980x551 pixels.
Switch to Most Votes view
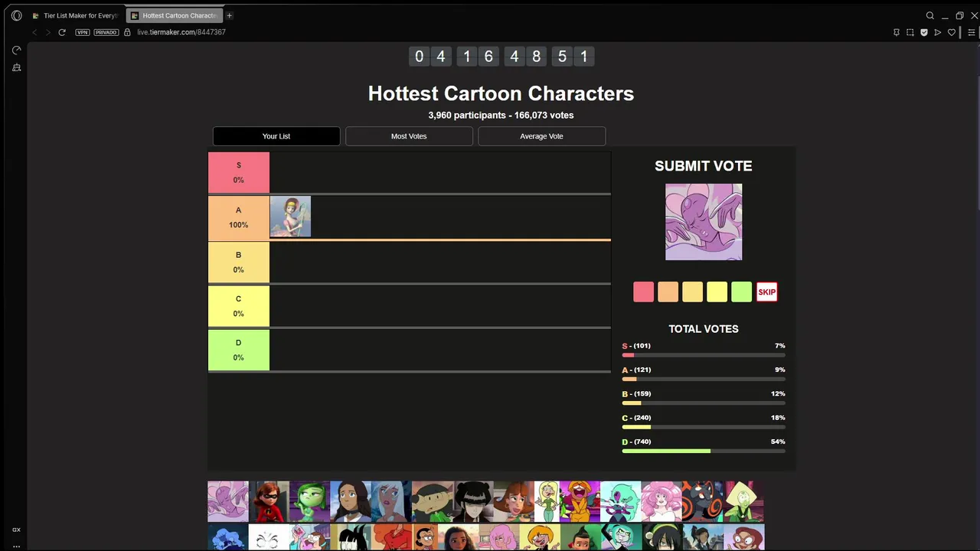409,136
